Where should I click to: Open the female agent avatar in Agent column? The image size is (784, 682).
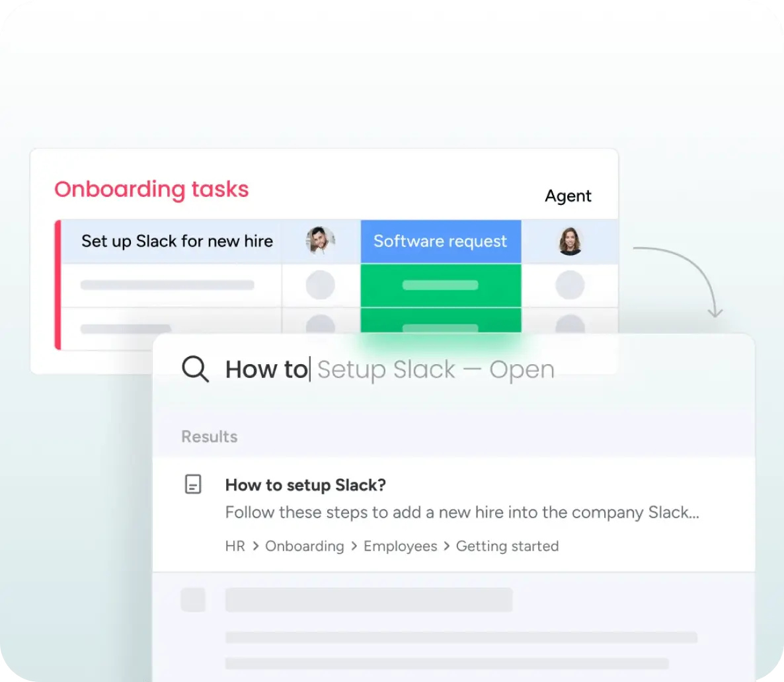(x=570, y=241)
